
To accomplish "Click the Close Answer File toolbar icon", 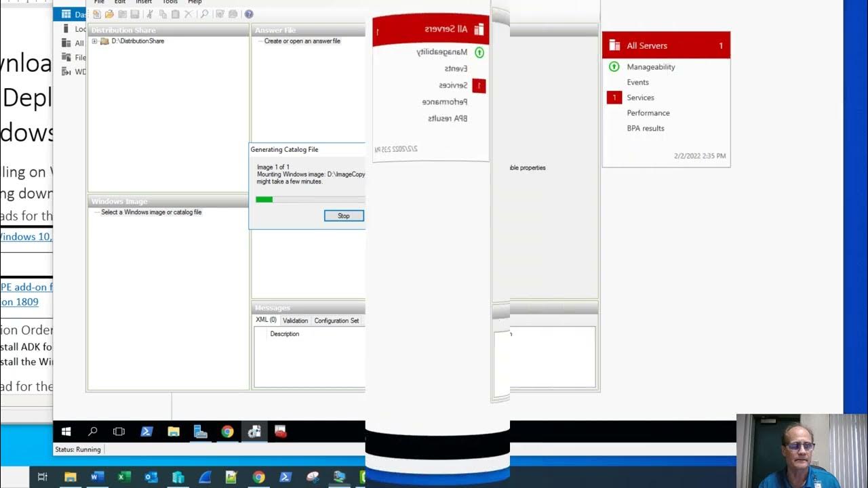I will click(122, 14).
